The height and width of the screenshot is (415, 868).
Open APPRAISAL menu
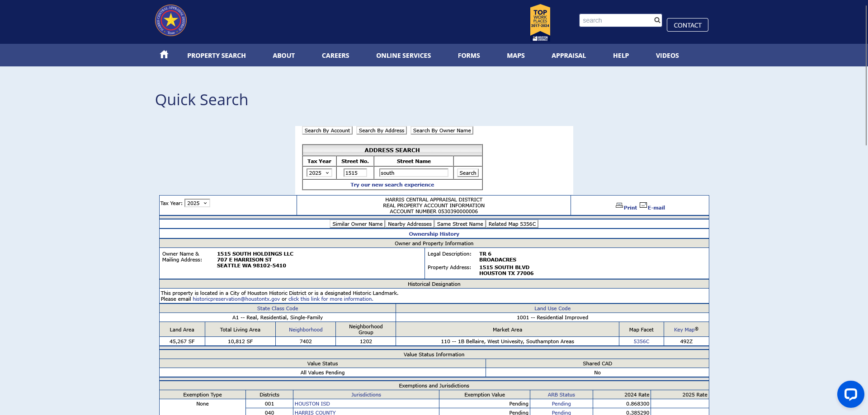569,56
